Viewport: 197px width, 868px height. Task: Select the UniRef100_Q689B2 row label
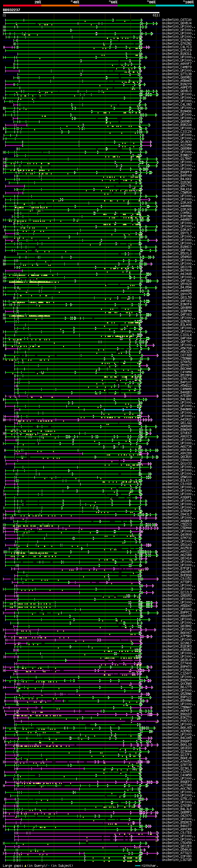(x=177, y=77)
